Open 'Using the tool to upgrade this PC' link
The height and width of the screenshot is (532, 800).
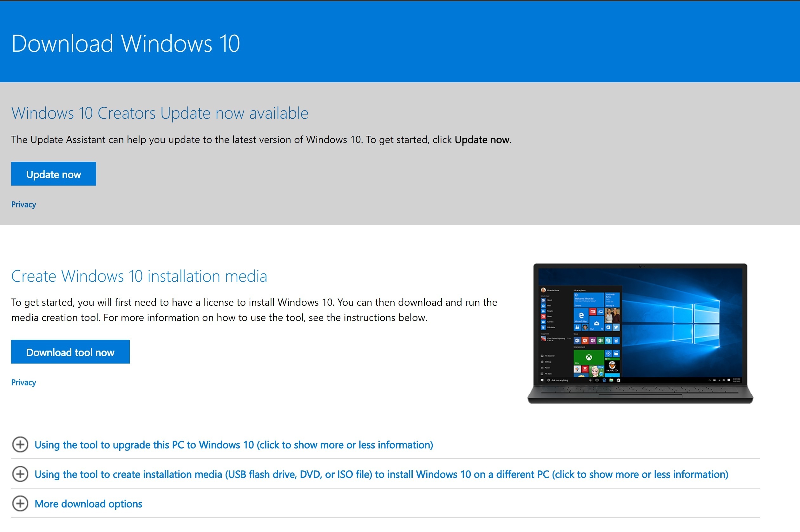(234, 445)
